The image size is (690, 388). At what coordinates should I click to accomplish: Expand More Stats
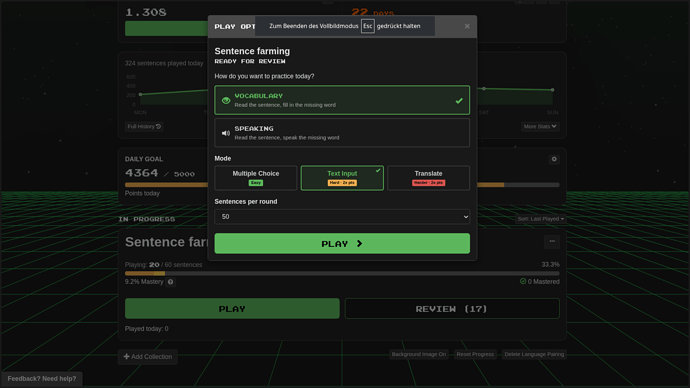point(540,126)
